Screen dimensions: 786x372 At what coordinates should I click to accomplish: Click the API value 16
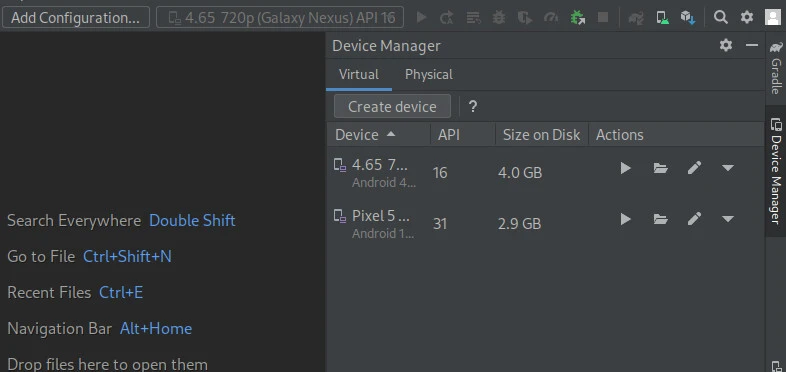coord(440,173)
